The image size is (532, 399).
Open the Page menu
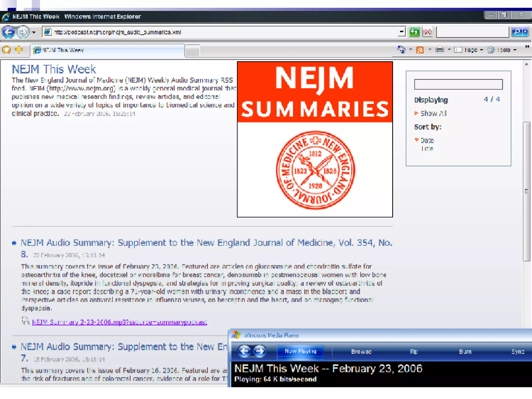click(x=468, y=50)
